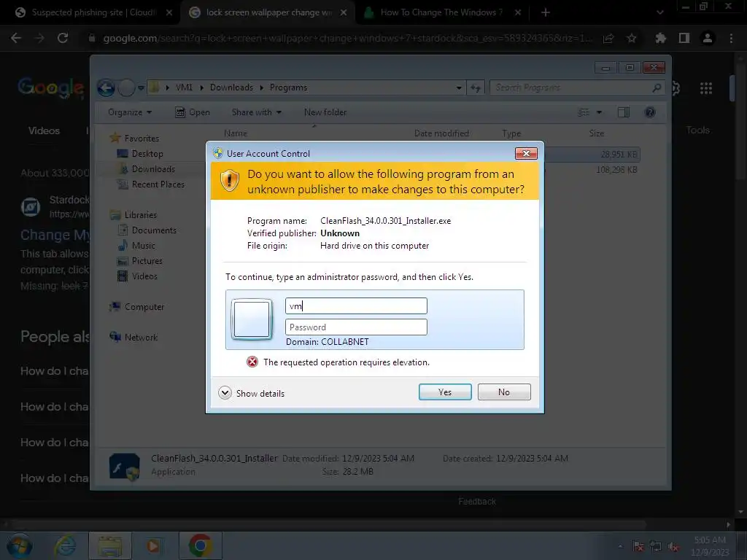747x560 pixels.
Task: Click No in User Account Control dialog
Action: [x=504, y=392]
